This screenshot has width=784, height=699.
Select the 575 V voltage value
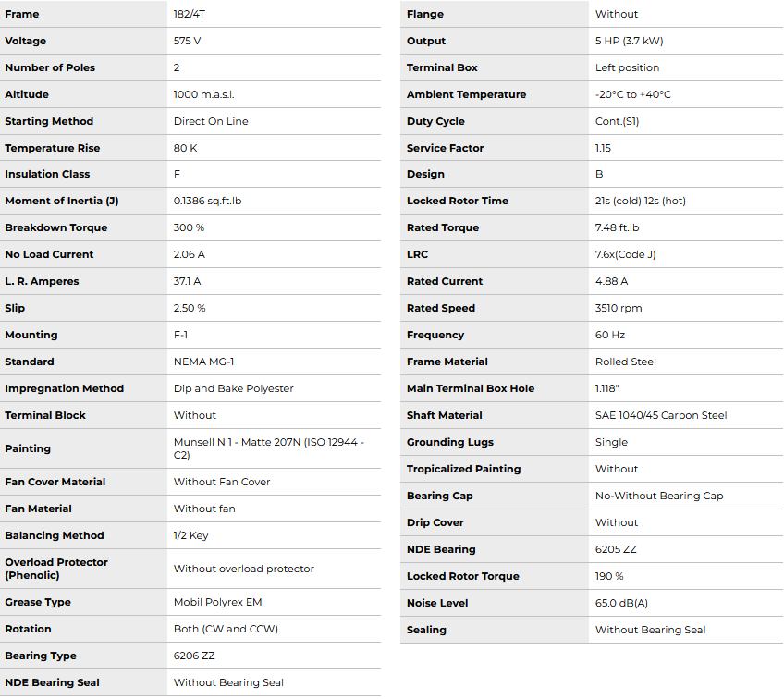tap(187, 42)
